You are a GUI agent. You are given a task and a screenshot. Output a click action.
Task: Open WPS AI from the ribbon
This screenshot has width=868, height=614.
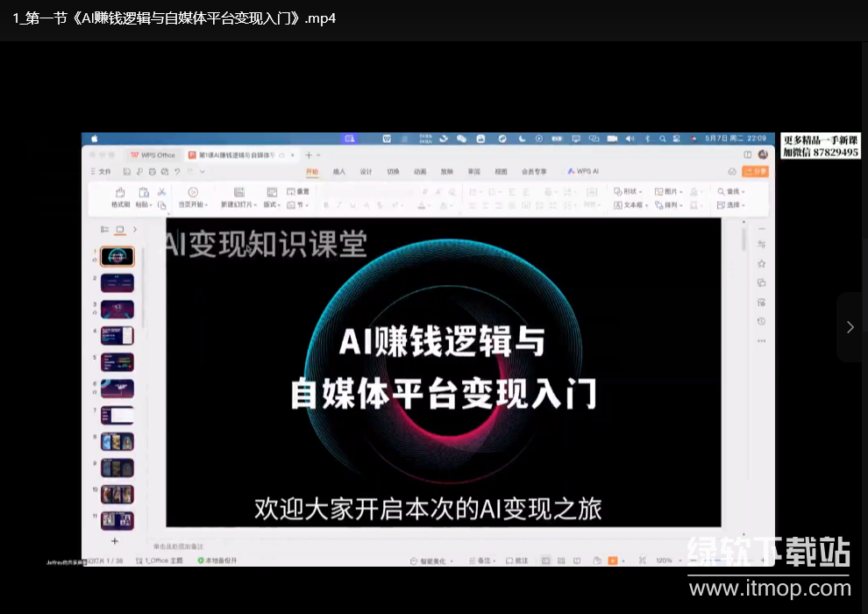(583, 172)
